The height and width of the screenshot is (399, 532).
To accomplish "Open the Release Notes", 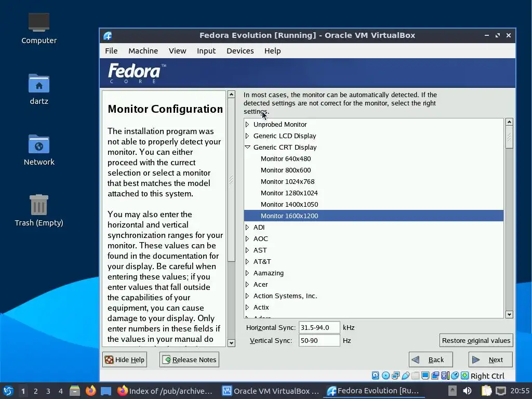I will tap(189, 360).
